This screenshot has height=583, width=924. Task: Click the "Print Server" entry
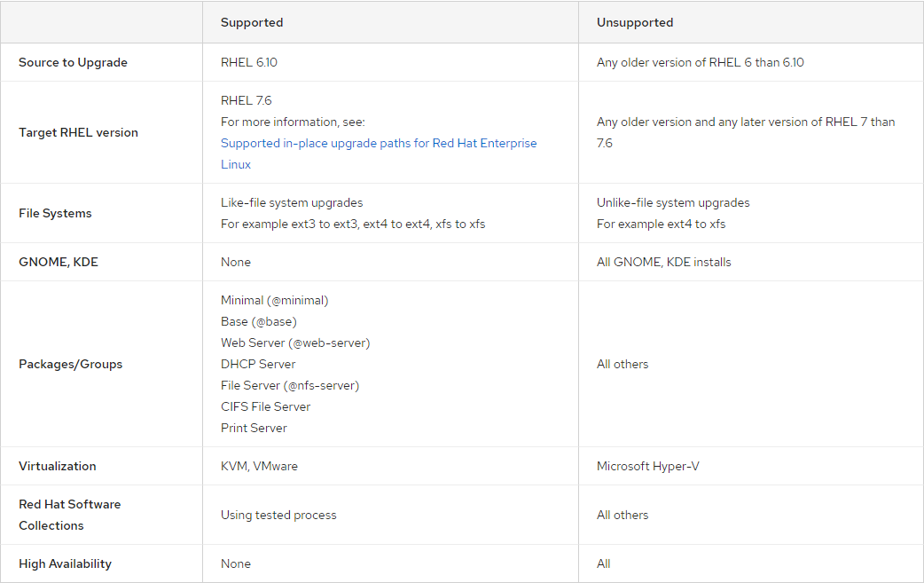click(254, 428)
